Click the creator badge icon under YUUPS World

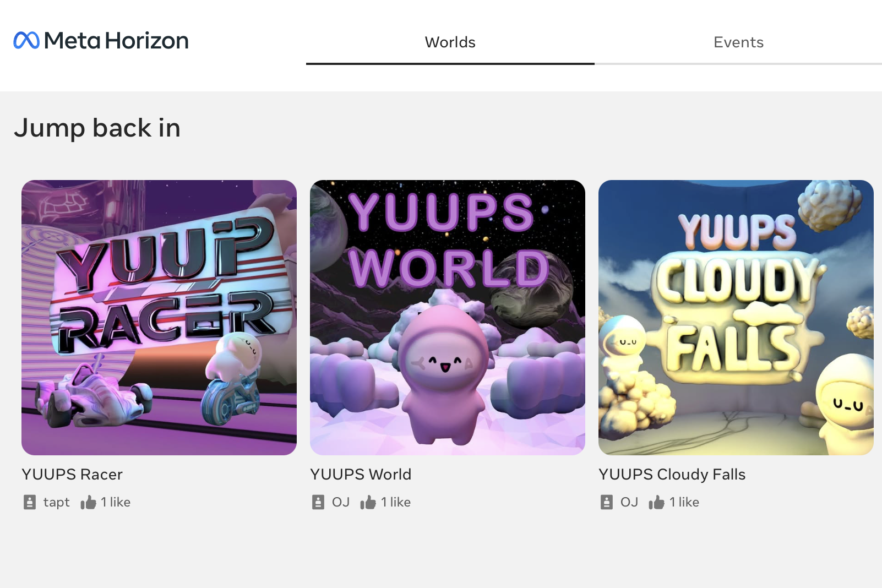click(318, 502)
